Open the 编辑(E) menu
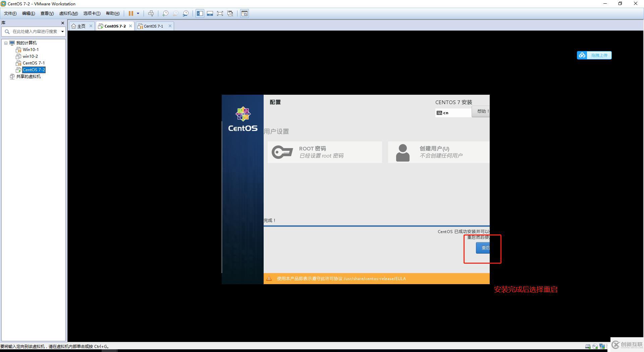Viewport: 644px width, 352px height. 29,13
